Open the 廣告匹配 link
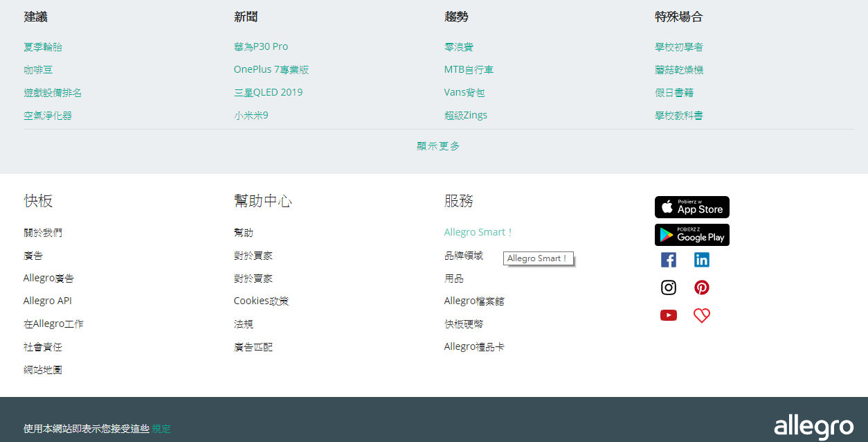This screenshot has width=868, height=442. (x=253, y=347)
